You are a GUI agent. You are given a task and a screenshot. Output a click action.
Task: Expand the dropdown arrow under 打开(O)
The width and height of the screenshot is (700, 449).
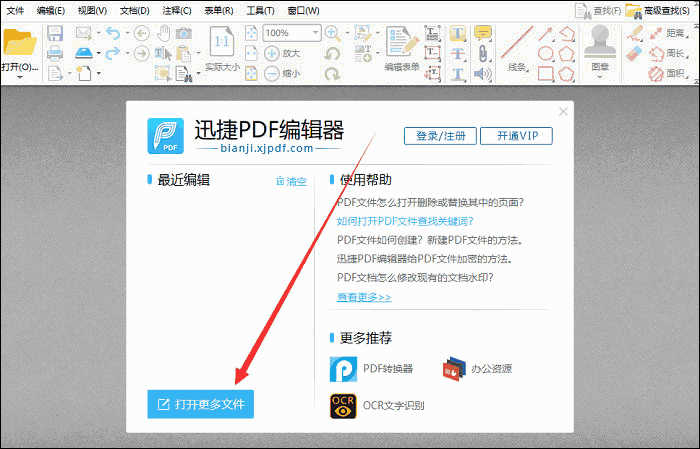point(20,78)
